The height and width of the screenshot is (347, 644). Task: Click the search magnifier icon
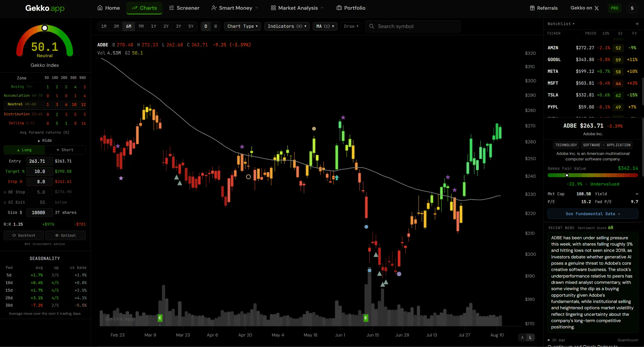372,26
